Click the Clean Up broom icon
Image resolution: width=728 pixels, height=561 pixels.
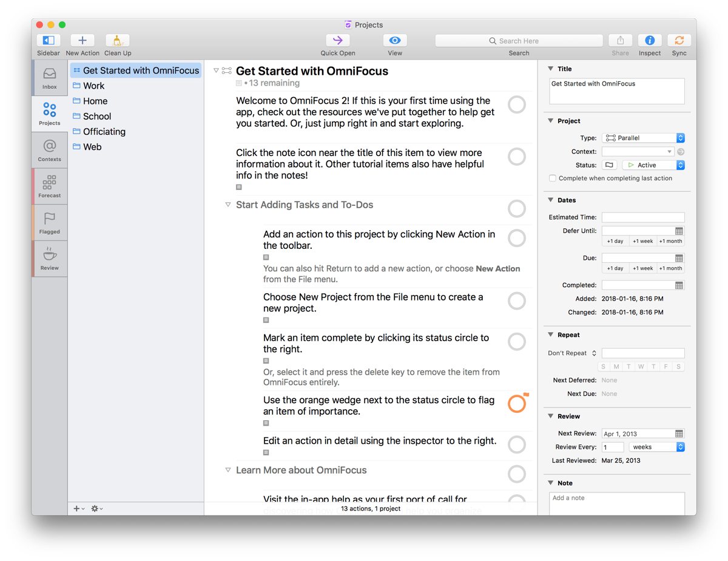point(118,41)
